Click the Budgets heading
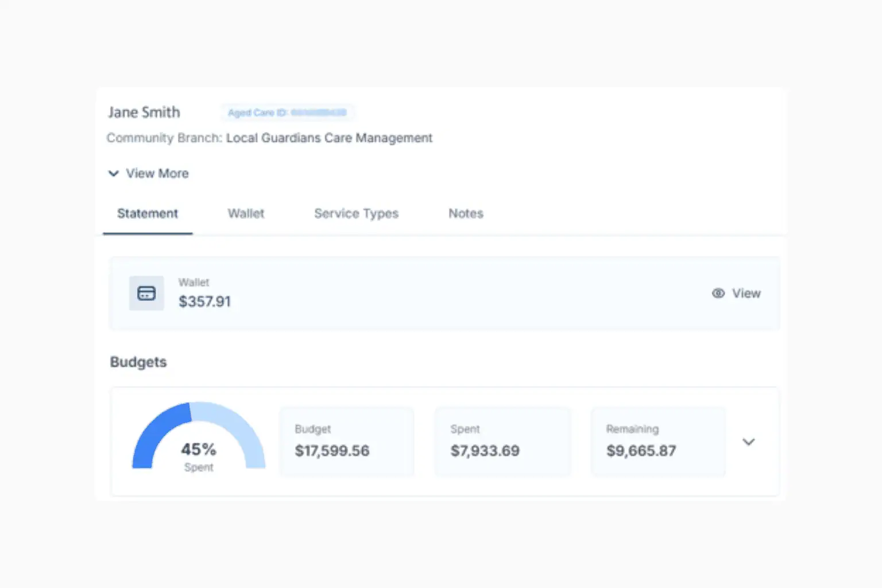882x588 pixels. [x=138, y=362]
